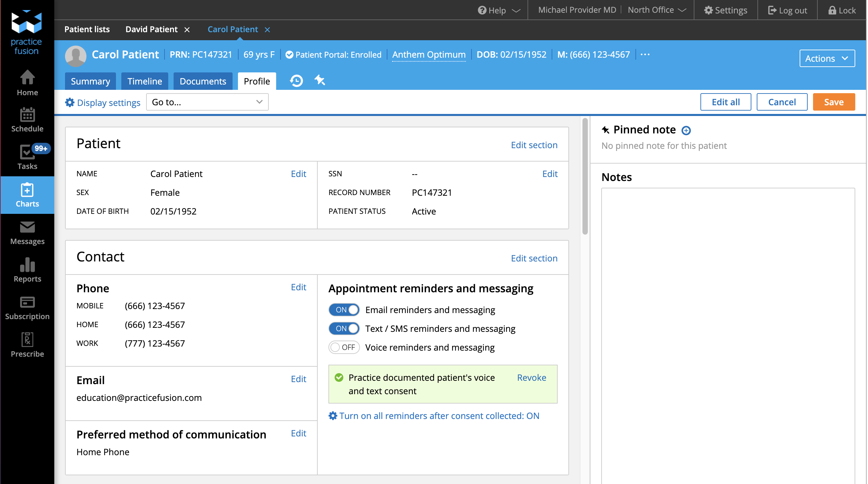
Task: Click Revoke voice and text consent
Action: (532, 377)
